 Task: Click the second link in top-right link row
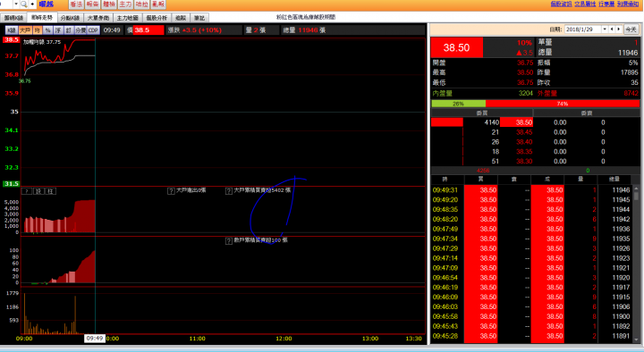(585, 4)
